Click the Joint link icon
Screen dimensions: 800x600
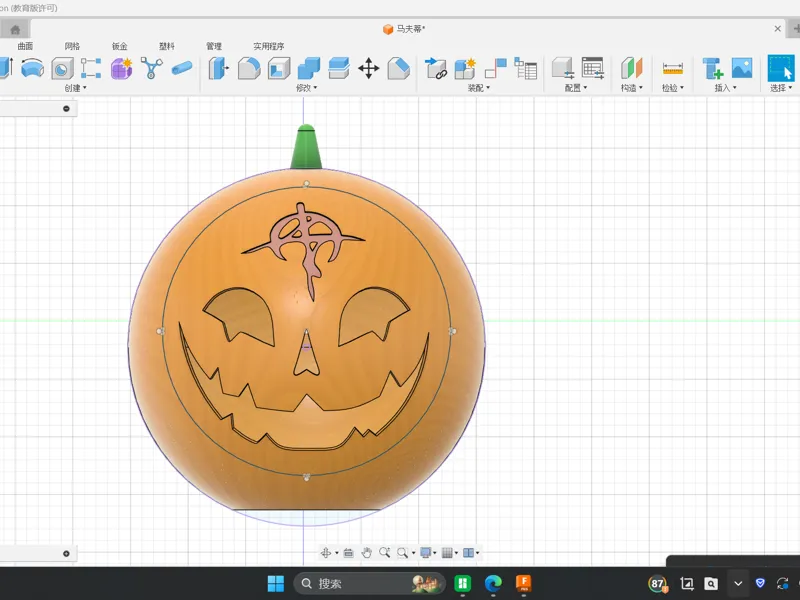click(436, 68)
